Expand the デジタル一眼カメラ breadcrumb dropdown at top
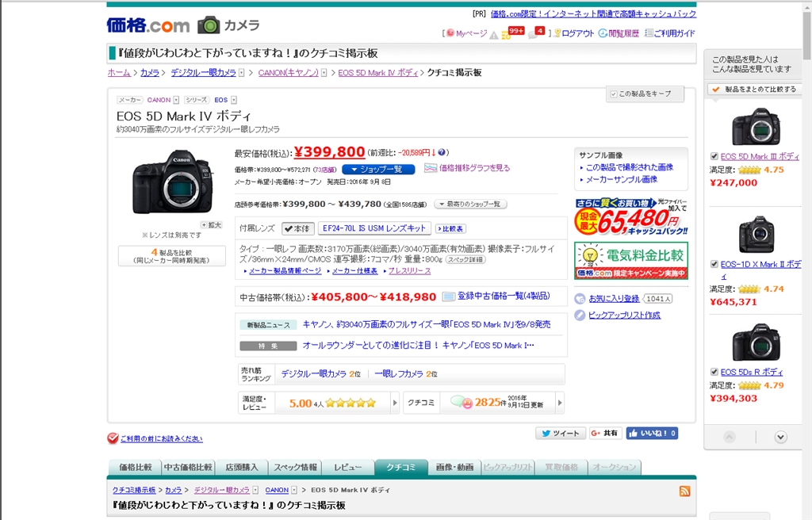The width and height of the screenshot is (812, 520). (x=241, y=73)
